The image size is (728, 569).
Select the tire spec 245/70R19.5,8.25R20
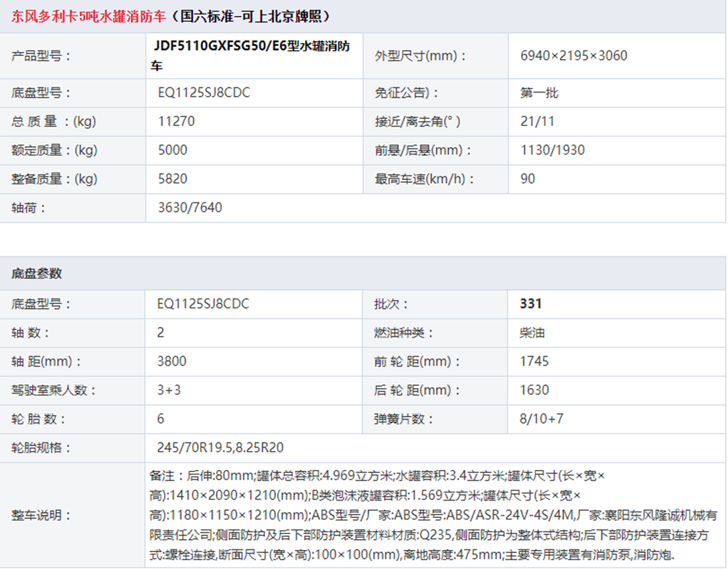220,448
